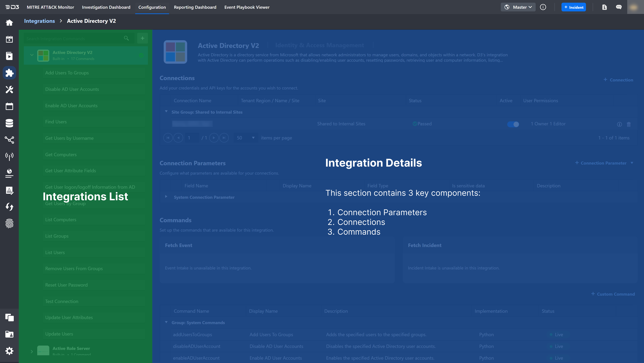This screenshot has height=363, width=644.
Task: Open the settings gear icon
Action: pyautogui.click(x=9, y=351)
